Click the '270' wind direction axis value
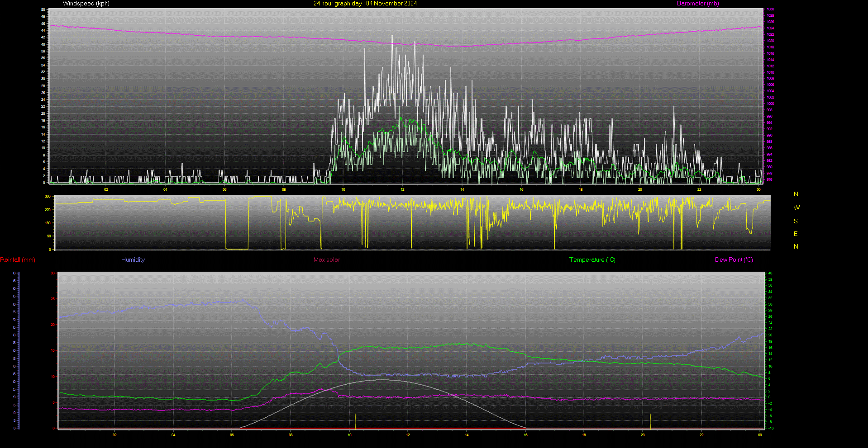The width and height of the screenshot is (868, 448). [x=48, y=210]
